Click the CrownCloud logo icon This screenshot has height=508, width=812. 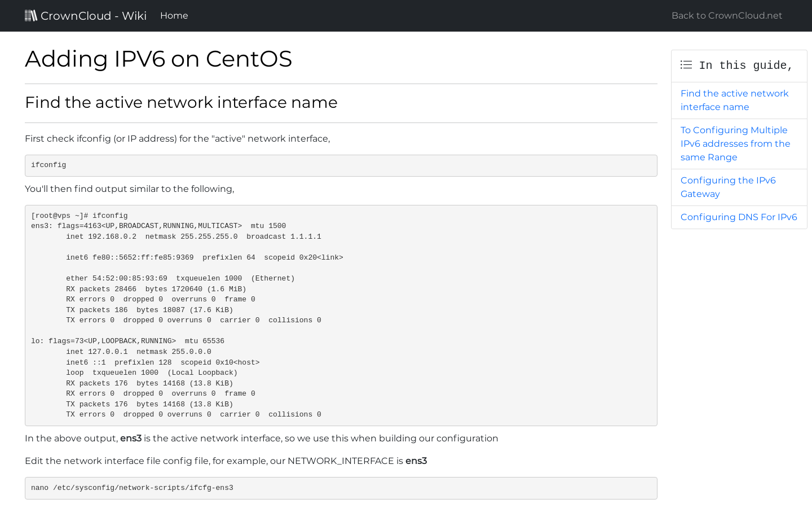(x=32, y=15)
